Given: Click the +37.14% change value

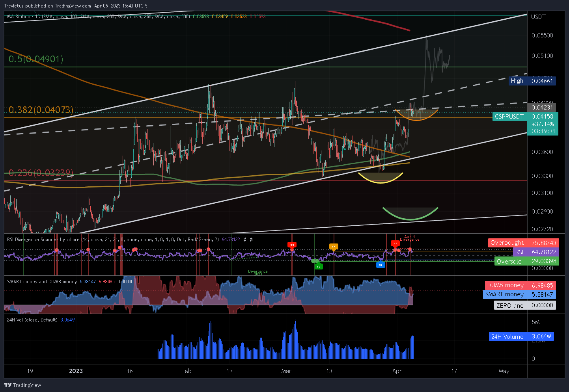Looking at the screenshot, I should pos(543,124).
